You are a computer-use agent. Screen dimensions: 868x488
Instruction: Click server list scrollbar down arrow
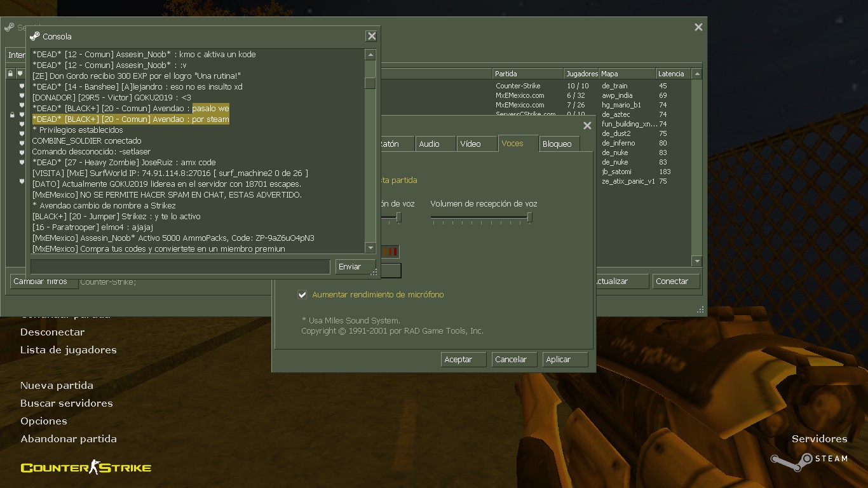click(697, 261)
